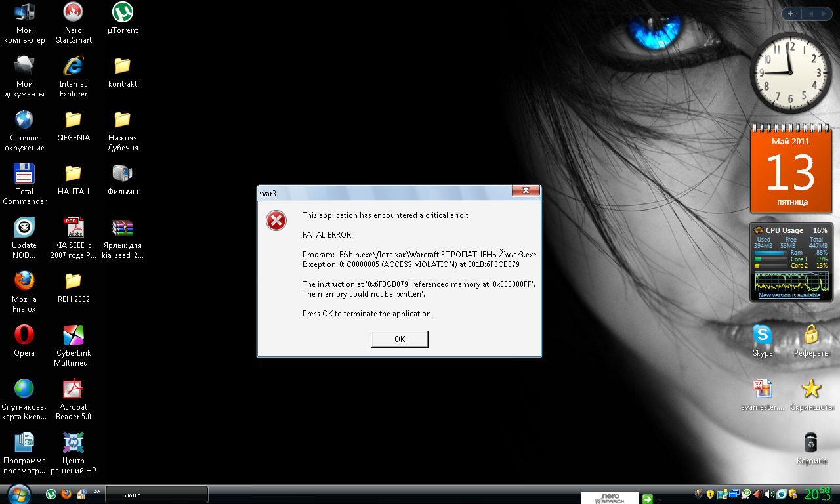The height and width of the screenshot is (504, 840).
Task: Click the Nero Search box in taskbar
Action: (x=610, y=498)
